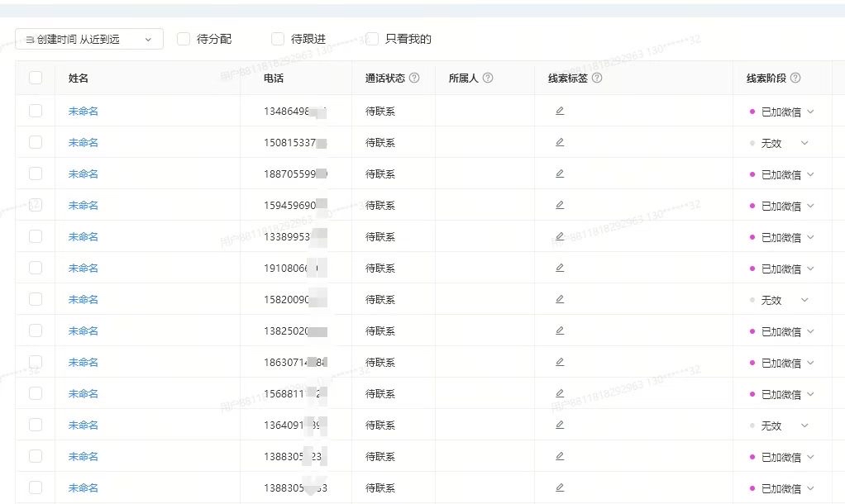The image size is (845, 504).
Task: Open stage dropdown for 13825020 row
Action: [x=782, y=331]
